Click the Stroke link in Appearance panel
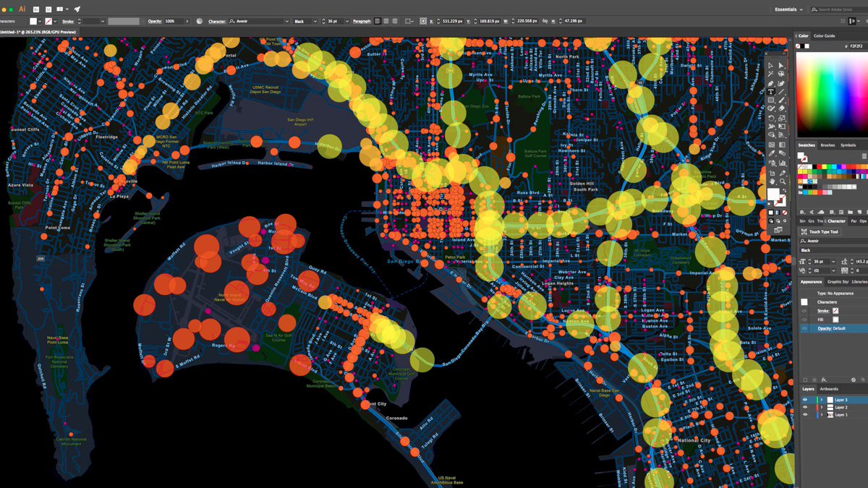 [823, 310]
